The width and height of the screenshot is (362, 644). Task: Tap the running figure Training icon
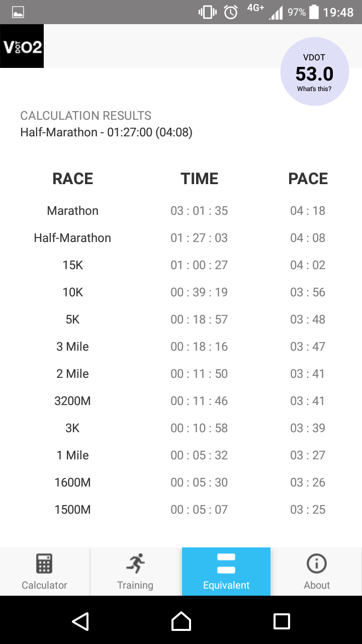click(x=135, y=563)
